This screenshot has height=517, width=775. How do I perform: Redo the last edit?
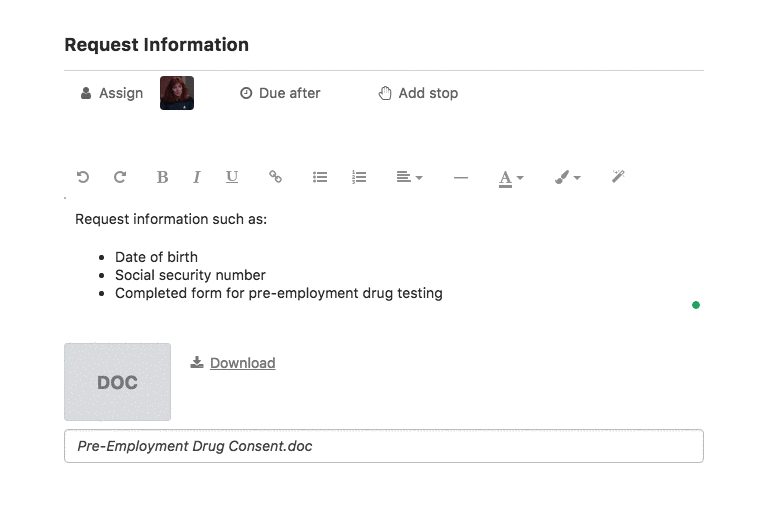click(x=120, y=177)
